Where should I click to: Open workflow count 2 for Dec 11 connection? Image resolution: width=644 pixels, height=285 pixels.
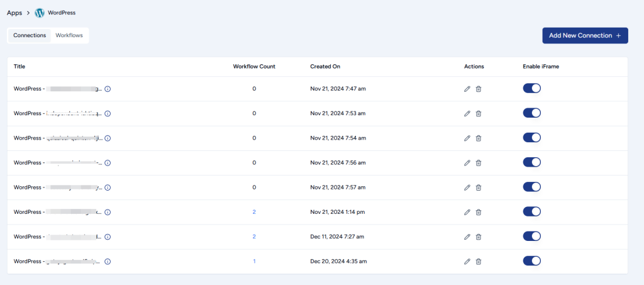point(254,237)
